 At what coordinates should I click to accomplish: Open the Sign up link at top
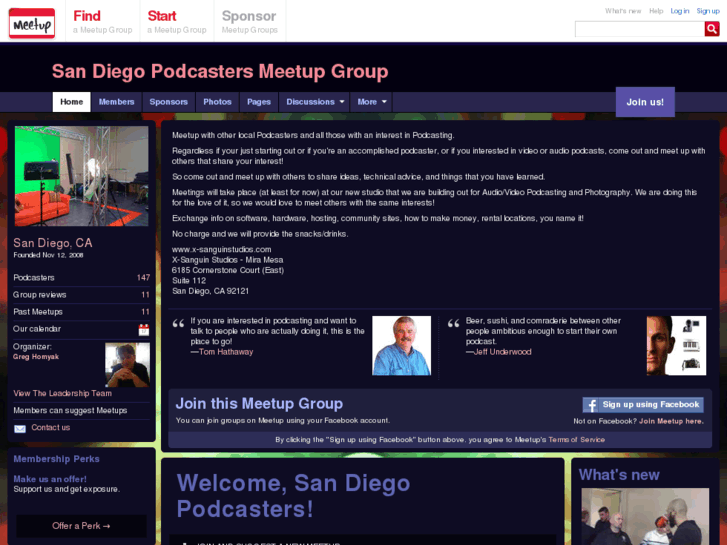[x=708, y=11]
